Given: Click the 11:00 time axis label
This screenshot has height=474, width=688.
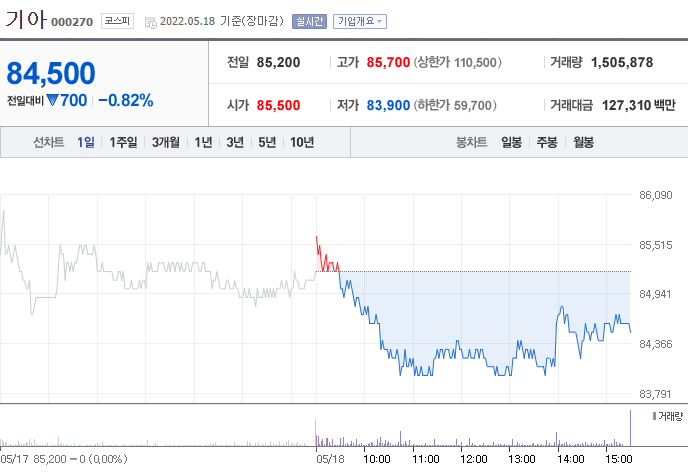Looking at the screenshot, I should [x=426, y=459].
